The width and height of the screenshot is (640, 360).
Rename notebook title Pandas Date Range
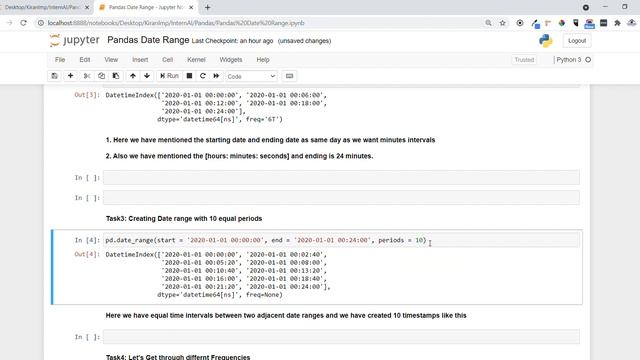[x=148, y=40]
